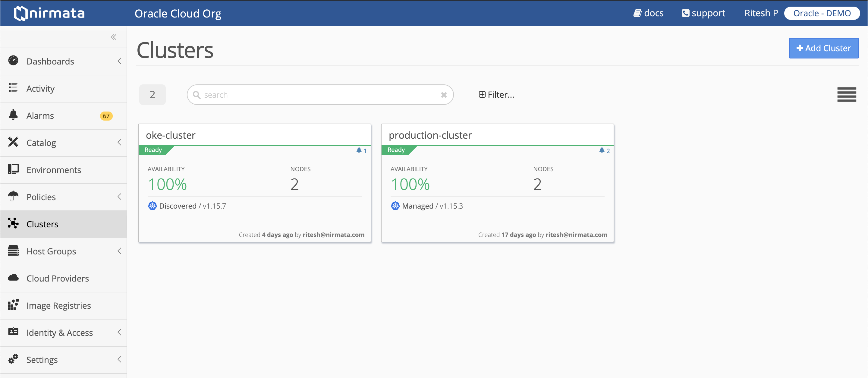Expand the Dashboards submenu chevron
The image size is (868, 378).
(x=119, y=61)
